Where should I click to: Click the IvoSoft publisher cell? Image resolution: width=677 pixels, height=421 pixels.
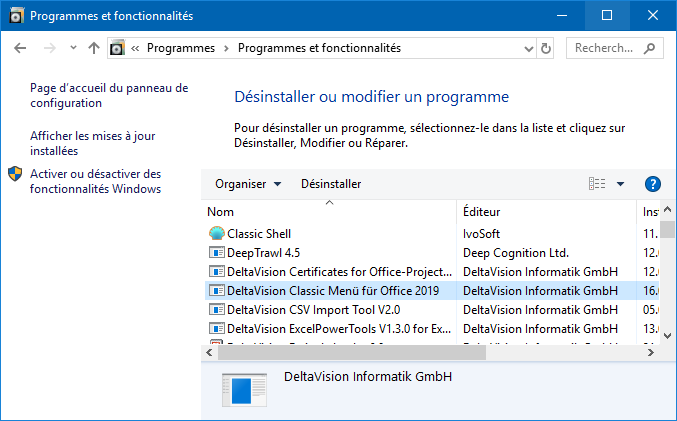point(481,234)
